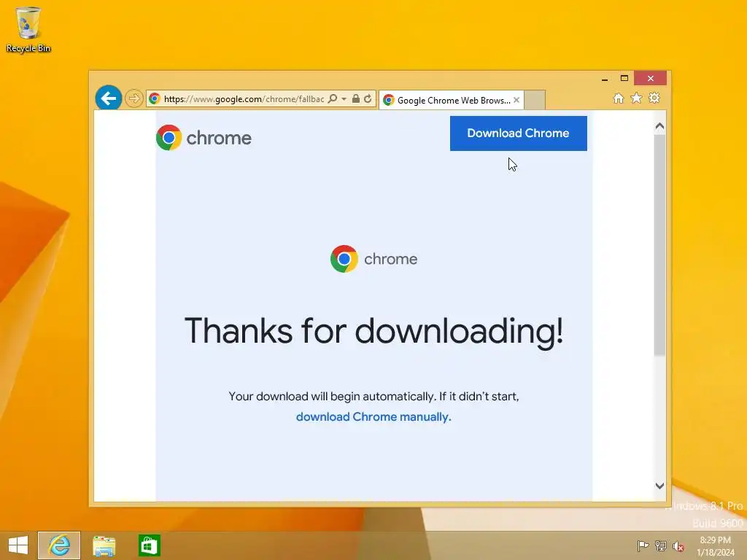The width and height of the screenshot is (747, 560).
Task: Click the browser Forward arrow button
Action: click(x=134, y=98)
